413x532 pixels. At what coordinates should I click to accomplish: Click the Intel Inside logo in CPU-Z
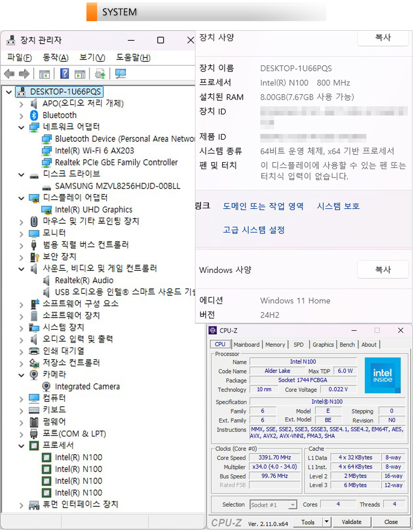click(383, 375)
